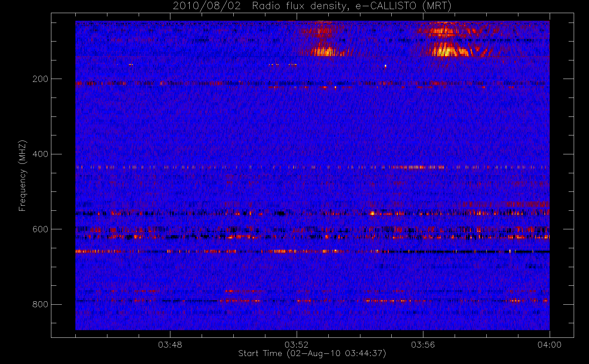Select the 'Frequency (MHz)' y-axis label
The height and width of the screenshot is (364, 589).
(x=23, y=175)
